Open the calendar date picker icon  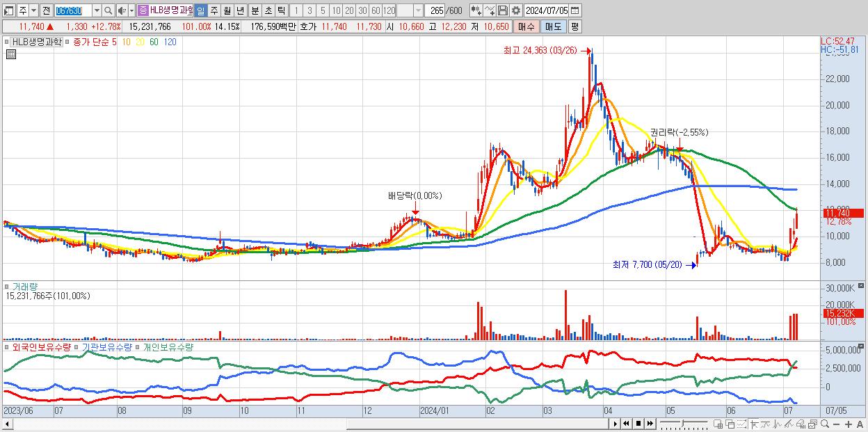[575, 10]
